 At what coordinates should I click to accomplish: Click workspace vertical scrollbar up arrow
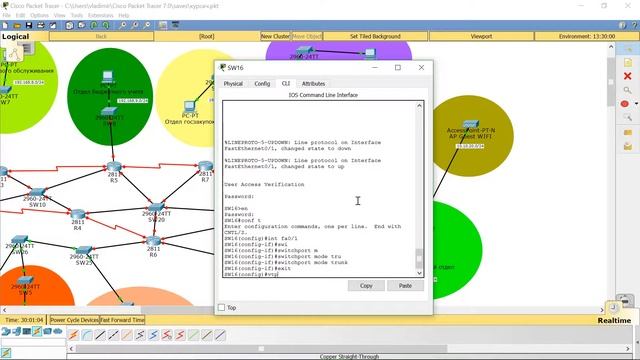[x=611, y=47]
